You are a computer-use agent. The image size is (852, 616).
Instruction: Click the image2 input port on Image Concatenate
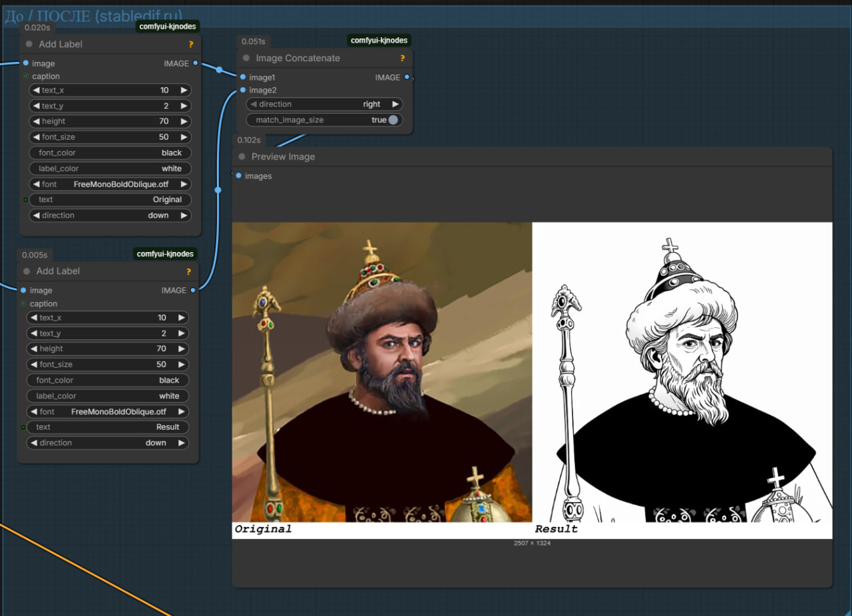coord(243,90)
